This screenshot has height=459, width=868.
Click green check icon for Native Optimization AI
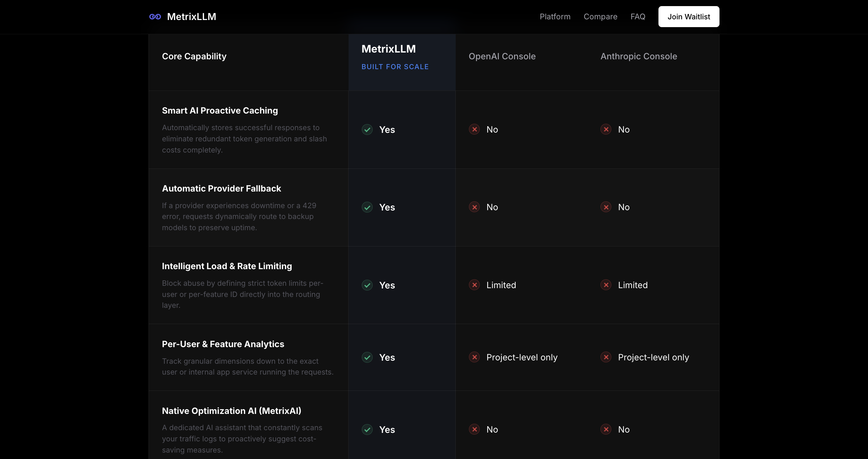tap(367, 430)
